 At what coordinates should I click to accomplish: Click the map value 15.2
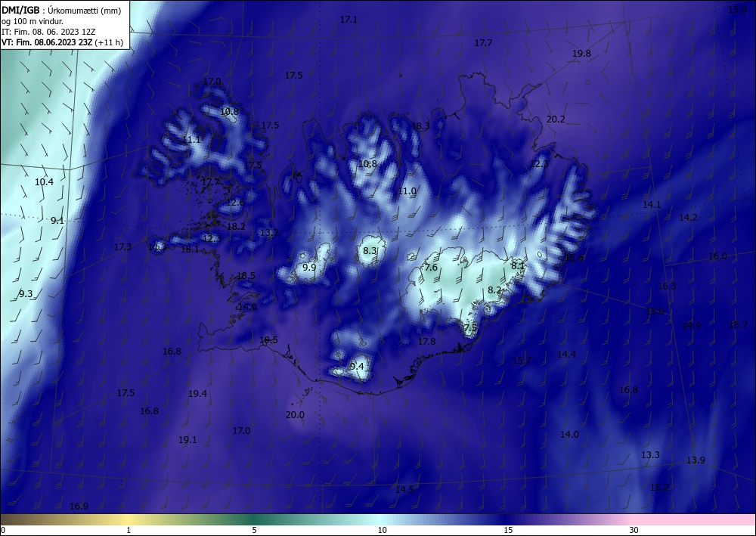click(659, 488)
